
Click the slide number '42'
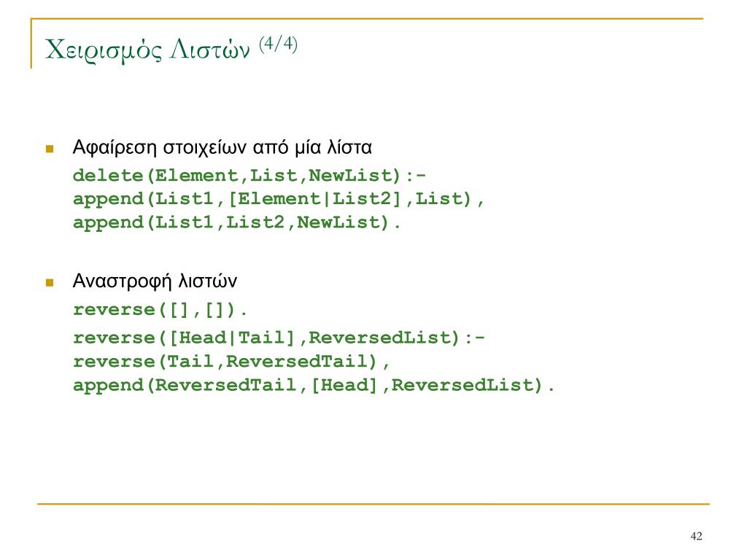(x=696, y=536)
